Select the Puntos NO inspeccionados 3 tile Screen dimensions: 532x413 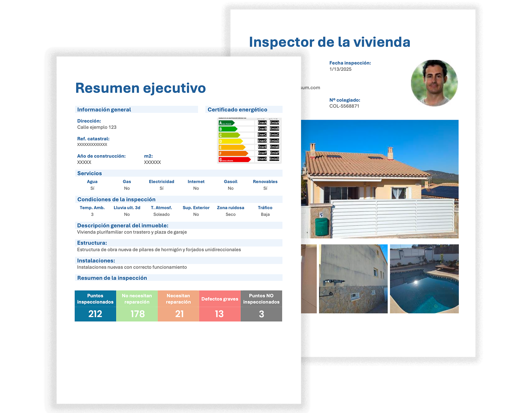(x=261, y=306)
